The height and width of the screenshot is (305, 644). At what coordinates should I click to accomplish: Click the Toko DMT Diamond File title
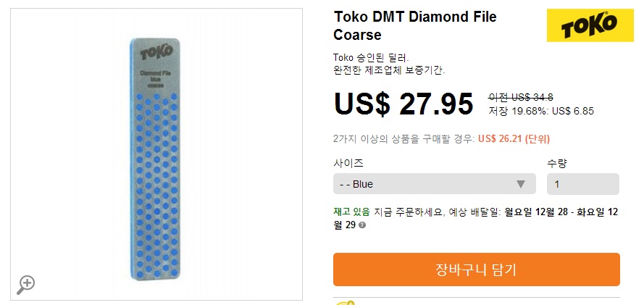pos(415,26)
